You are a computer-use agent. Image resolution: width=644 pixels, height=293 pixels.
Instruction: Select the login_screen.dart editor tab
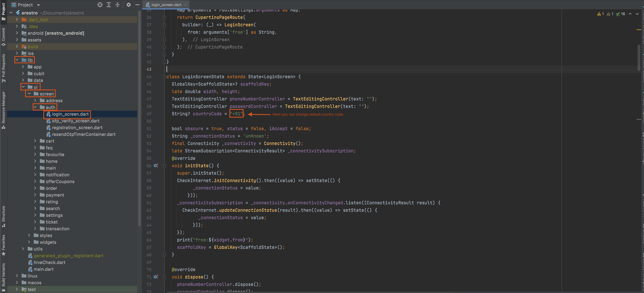[x=166, y=5]
